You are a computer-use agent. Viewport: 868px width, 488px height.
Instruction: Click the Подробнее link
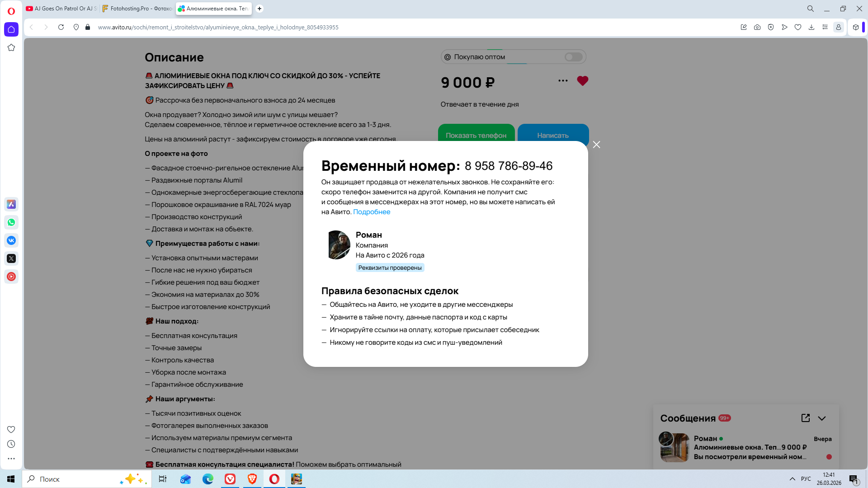click(x=371, y=212)
